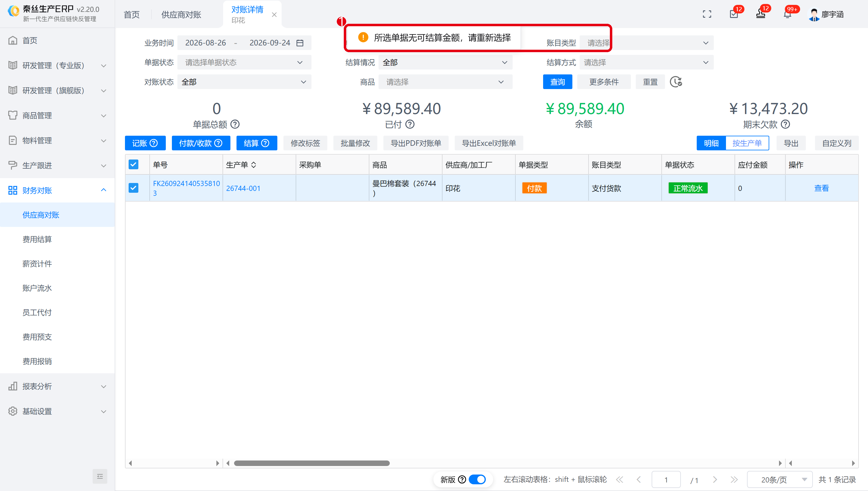Click help icon next to 已付

pyautogui.click(x=410, y=124)
